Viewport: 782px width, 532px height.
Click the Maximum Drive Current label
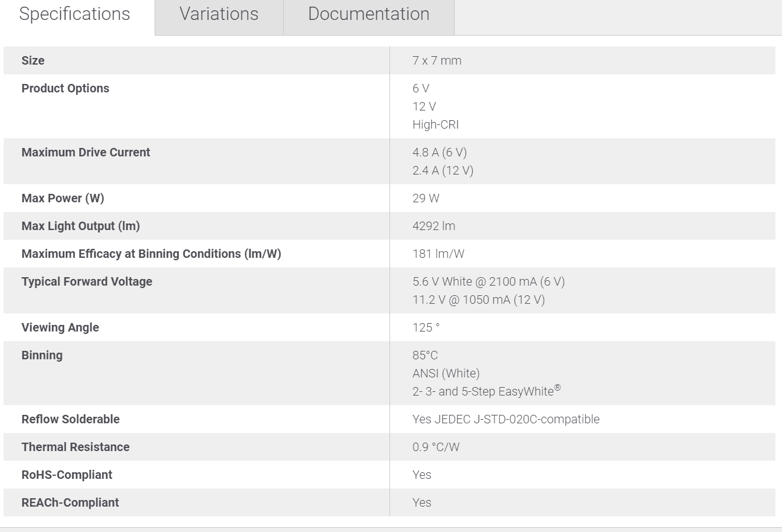(86, 152)
